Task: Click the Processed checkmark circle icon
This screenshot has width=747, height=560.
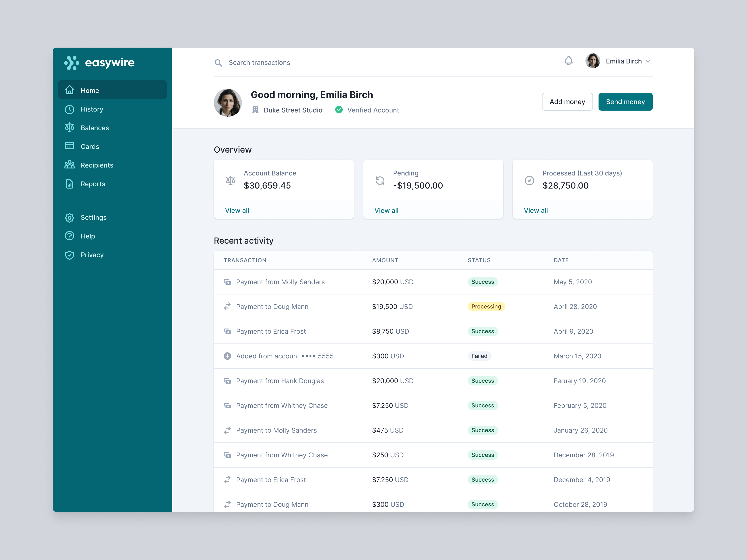Action: pos(529,181)
